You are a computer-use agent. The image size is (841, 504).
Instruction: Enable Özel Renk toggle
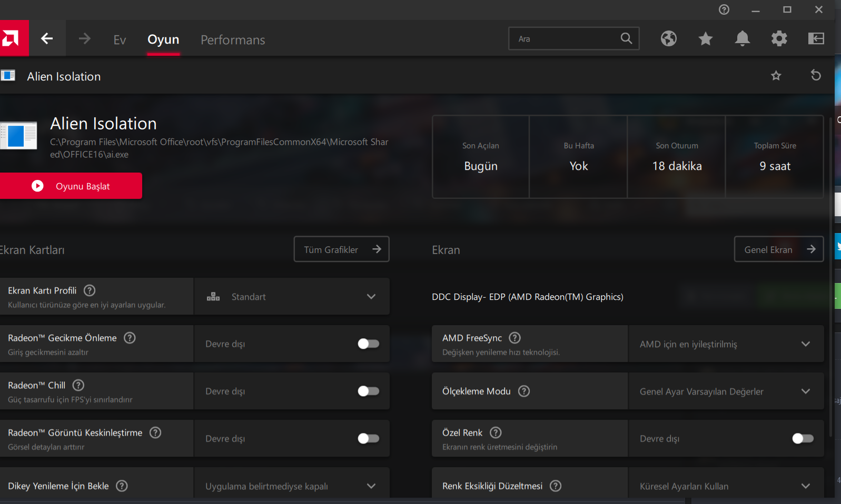point(803,438)
